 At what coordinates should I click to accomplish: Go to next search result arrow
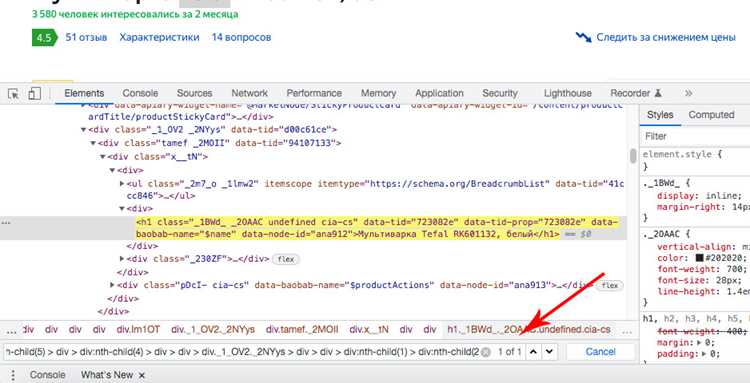(550, 352)
